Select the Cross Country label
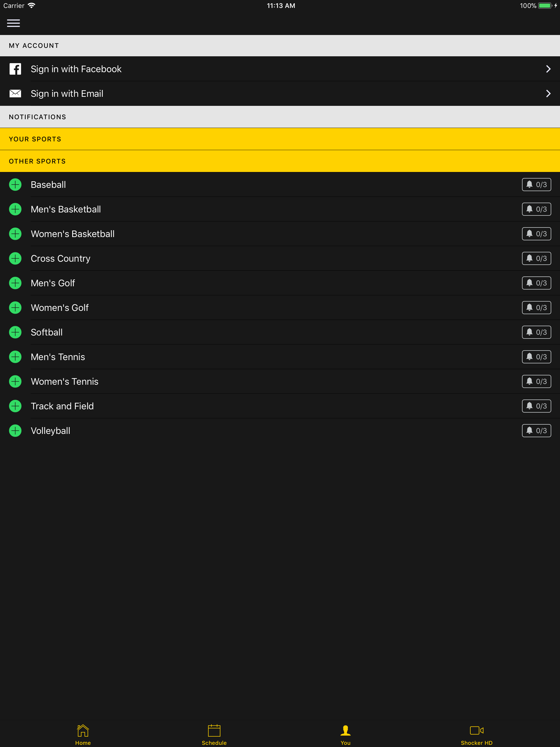Image resolution: width=560 pixels, height=747 pixels. pos(60,258)
